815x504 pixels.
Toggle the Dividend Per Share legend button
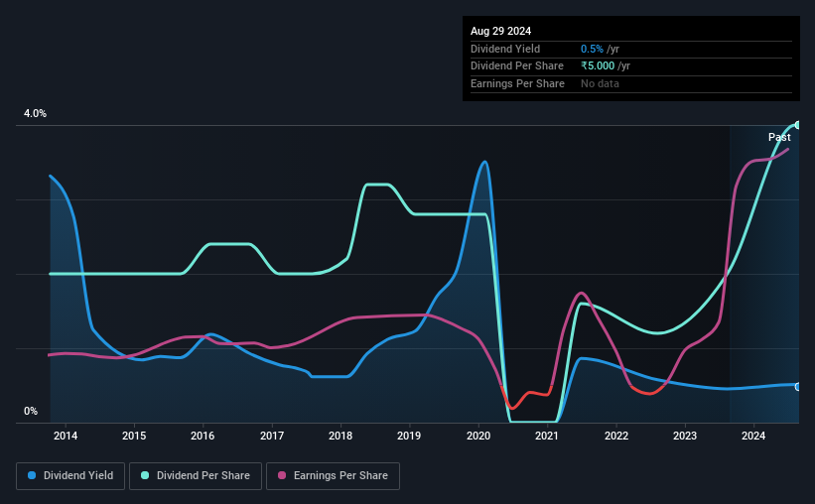coord(196,476)
